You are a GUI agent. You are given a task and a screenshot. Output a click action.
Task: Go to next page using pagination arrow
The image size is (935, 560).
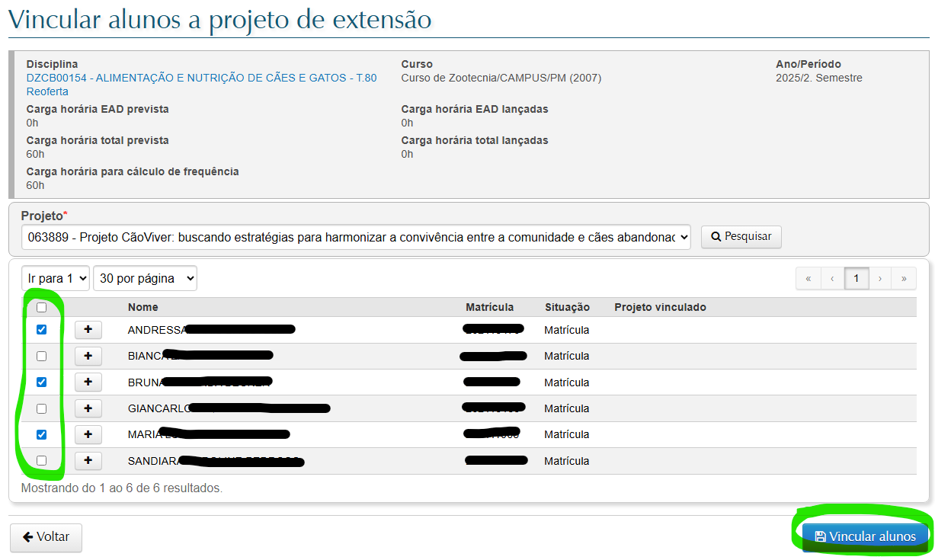pos(880,279)
